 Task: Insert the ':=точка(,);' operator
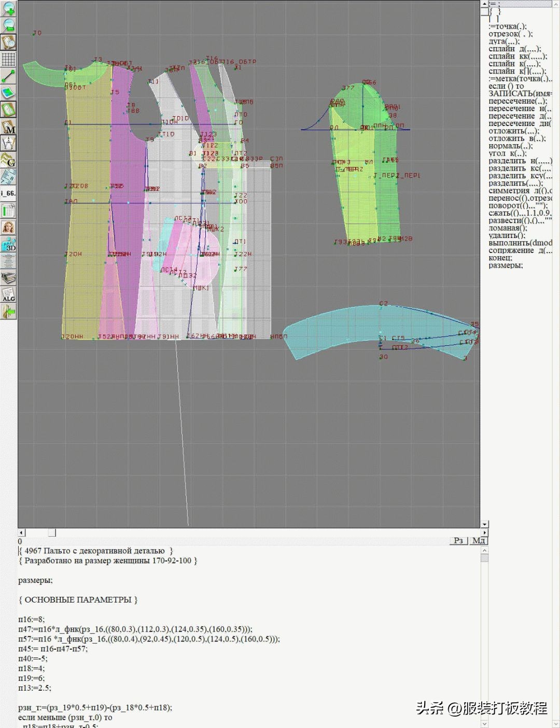tap(508, 26)
